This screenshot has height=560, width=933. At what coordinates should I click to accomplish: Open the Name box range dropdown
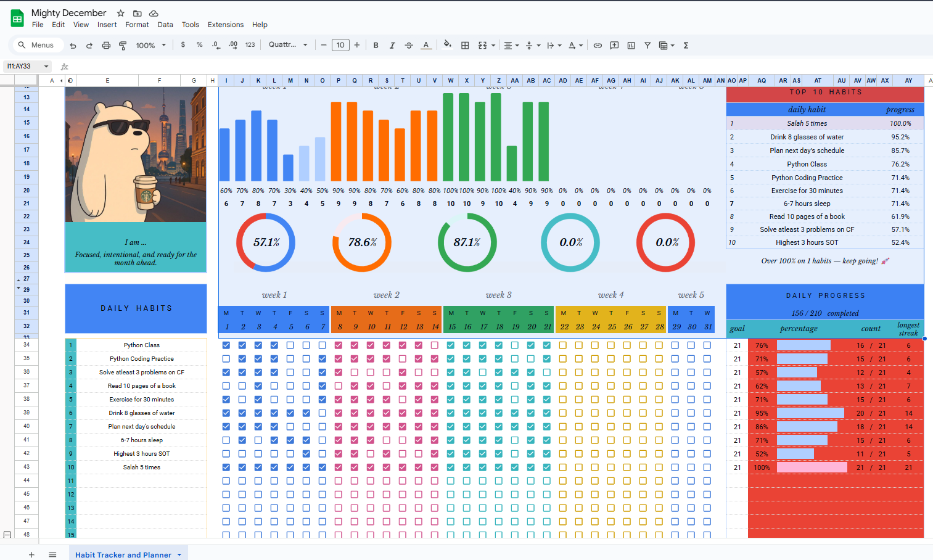pyautogui.click(x=46, y=66)
